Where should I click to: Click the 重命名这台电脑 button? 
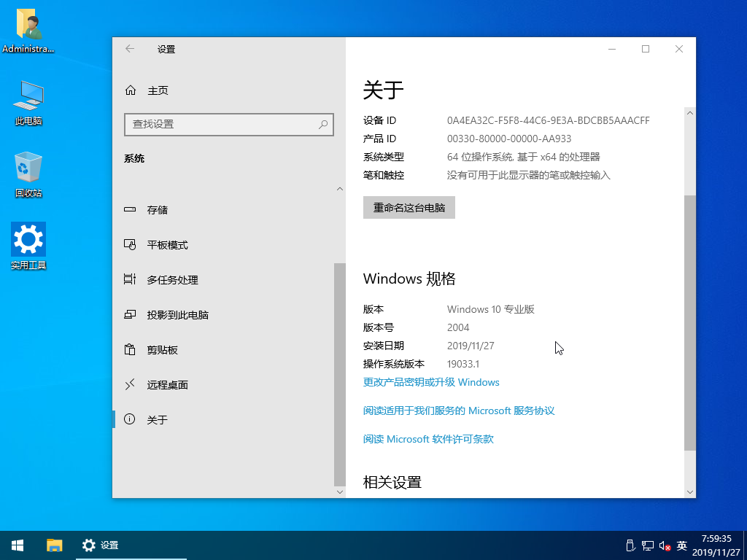pyautogui.click(x=409, y=208)
